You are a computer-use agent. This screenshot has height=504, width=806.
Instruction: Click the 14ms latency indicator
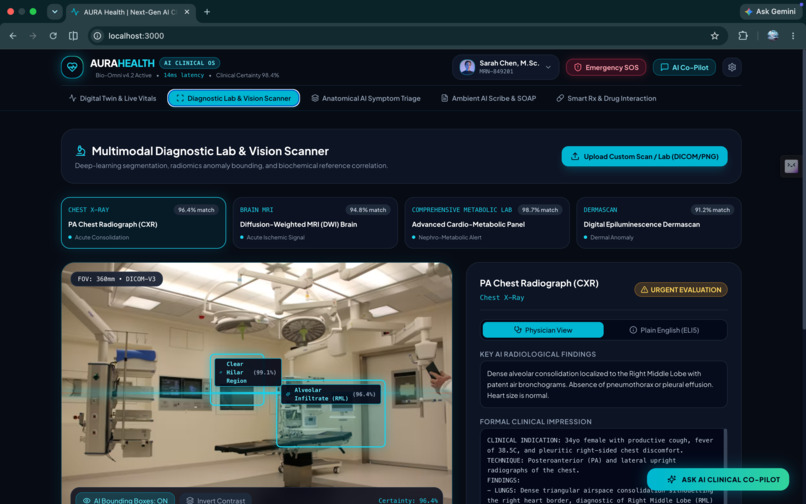coord(184,75)
